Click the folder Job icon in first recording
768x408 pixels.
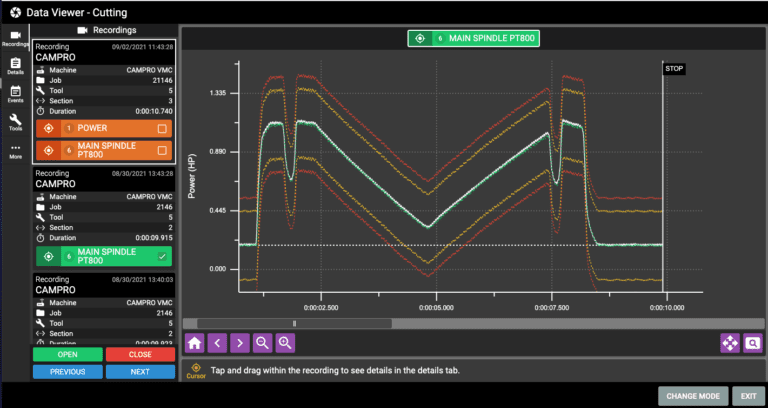41,80
